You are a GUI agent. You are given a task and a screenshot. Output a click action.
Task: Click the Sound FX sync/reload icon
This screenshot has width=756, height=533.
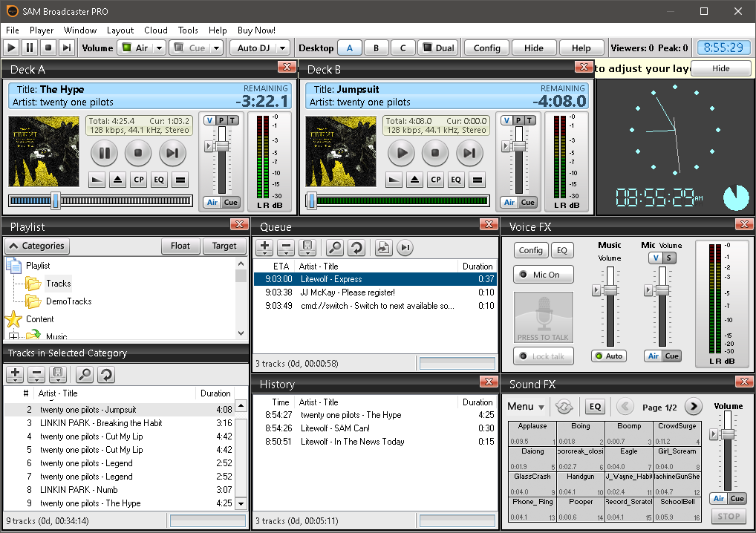tap(564, 407)
